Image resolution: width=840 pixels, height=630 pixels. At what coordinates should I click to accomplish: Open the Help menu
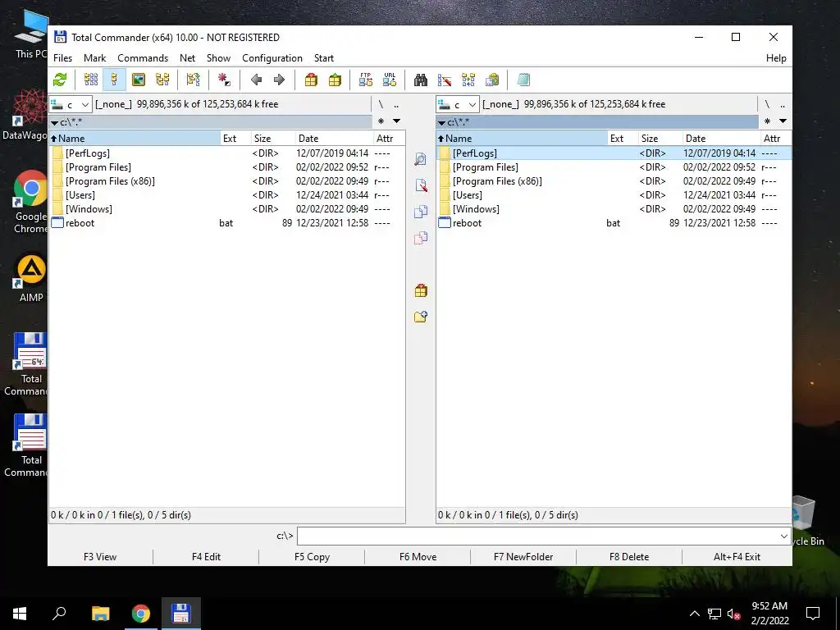point(776,58)
